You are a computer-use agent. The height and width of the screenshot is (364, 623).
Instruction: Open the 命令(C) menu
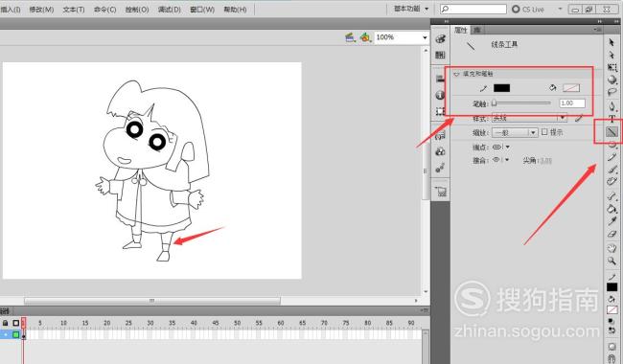[104, 10]
